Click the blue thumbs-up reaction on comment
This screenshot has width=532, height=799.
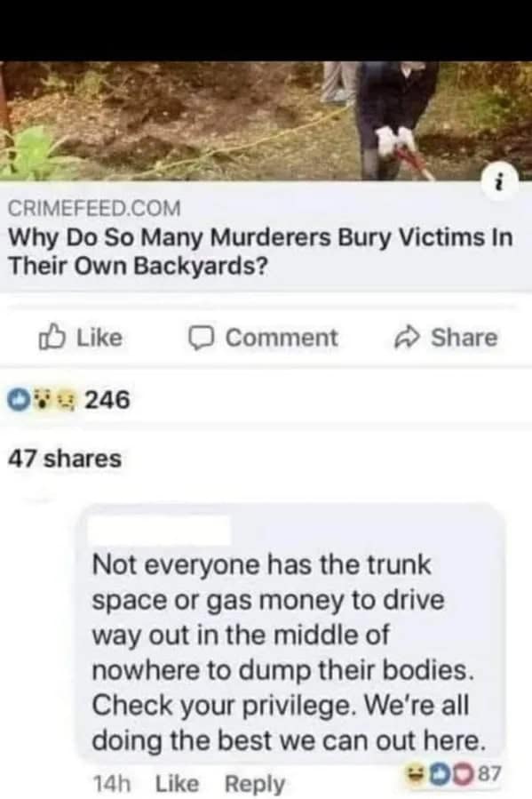pos(441,774)
